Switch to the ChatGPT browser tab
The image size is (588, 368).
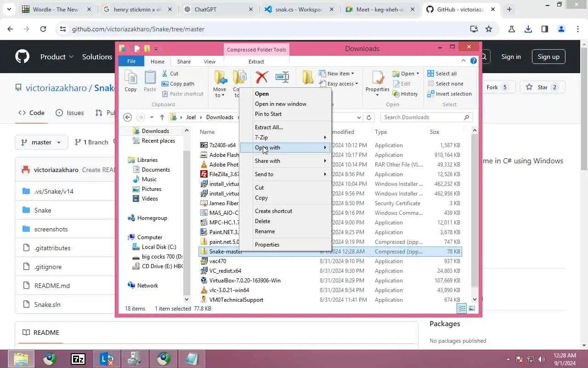click(x=218, y=9)
